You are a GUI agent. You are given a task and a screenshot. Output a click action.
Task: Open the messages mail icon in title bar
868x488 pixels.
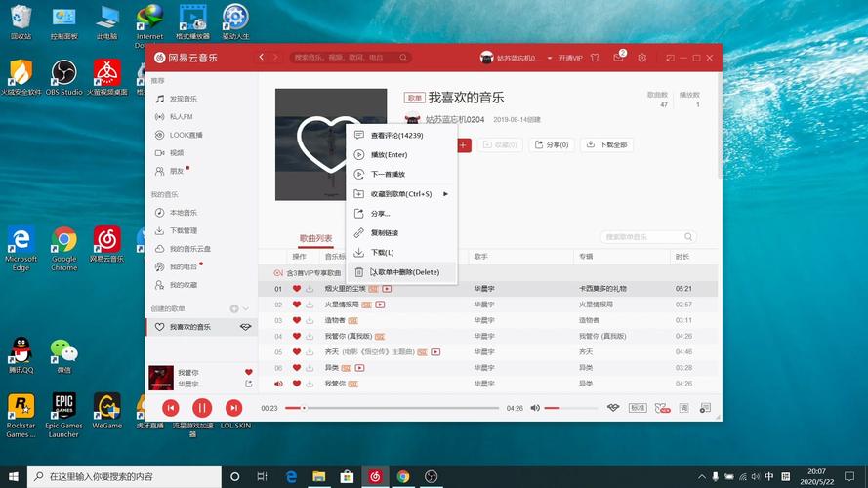click(x=618, y=58)
